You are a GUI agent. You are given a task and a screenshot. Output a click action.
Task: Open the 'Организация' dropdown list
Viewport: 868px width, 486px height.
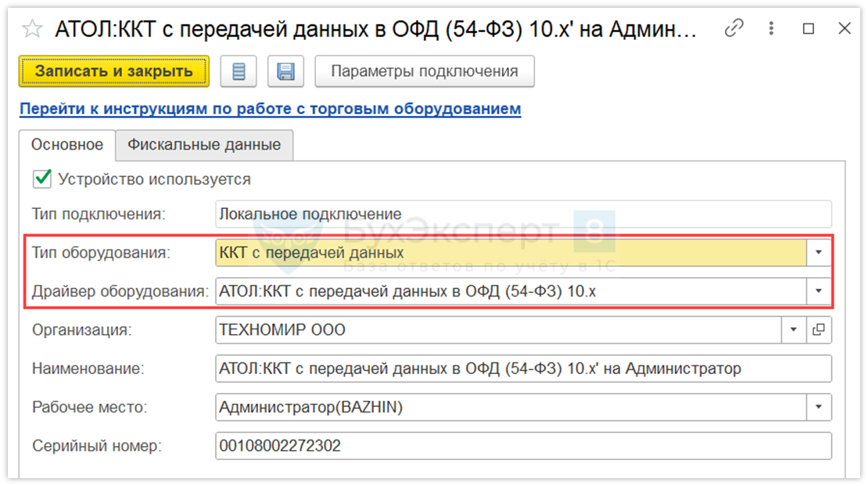(x=794, y=330)
